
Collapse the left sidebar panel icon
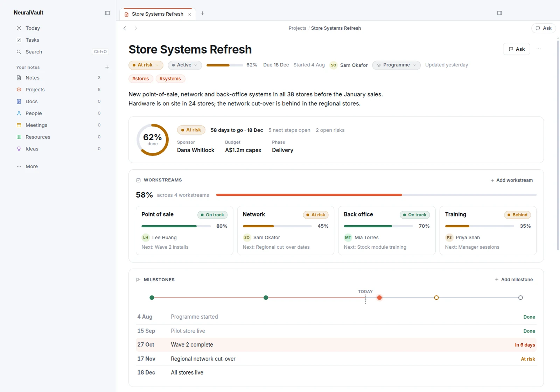coord(107,13)
